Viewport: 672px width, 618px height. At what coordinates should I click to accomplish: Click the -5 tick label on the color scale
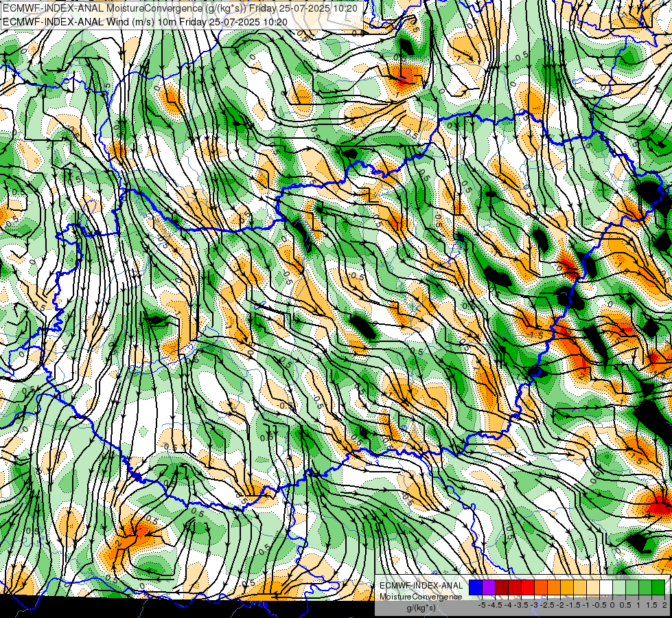(x=482, y=605)
